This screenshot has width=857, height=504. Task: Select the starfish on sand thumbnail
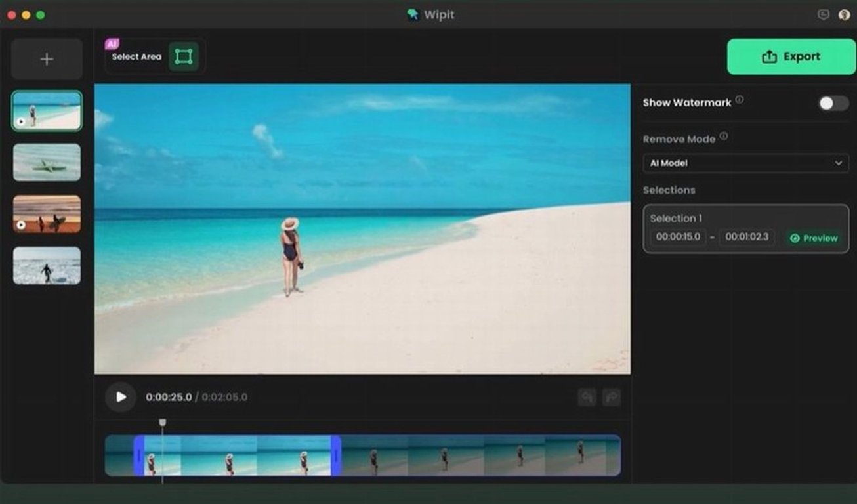pyautogui.click(x=47, y=163)
